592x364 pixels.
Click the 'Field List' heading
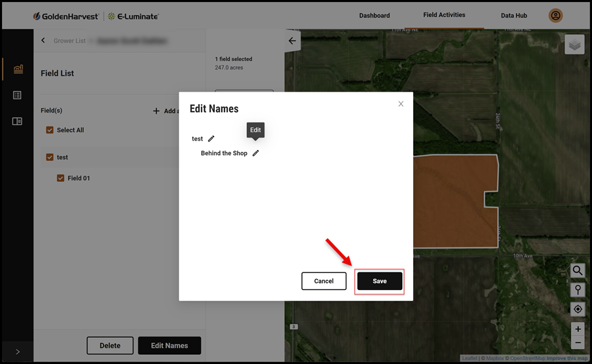click(x=58, y=73)
